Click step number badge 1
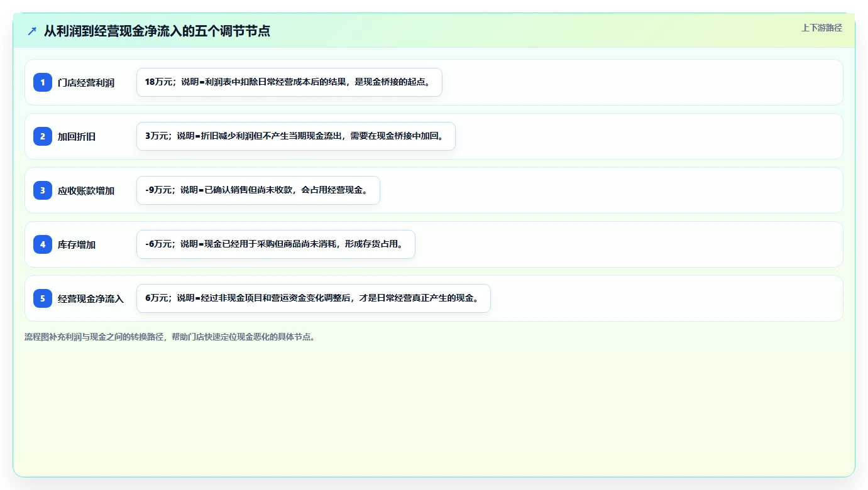This screenshot has height=490, width=868. (x=43, y=82)
